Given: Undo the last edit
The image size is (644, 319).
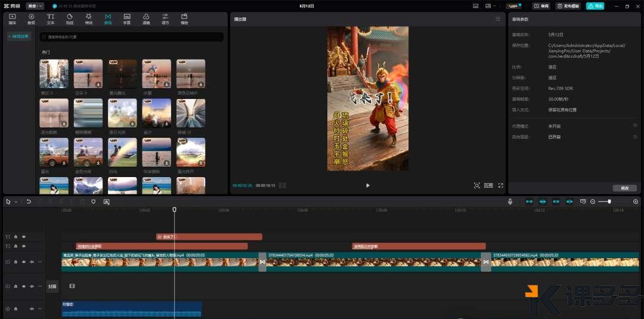Looking at the screenshot, I should pyautogui.click(x=29, y=202).
